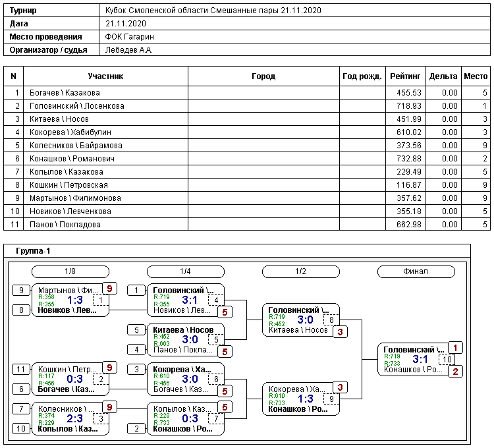Click the Год рожд. column header
This screenshot has height=448, width=494.
[x=362, y=76]
